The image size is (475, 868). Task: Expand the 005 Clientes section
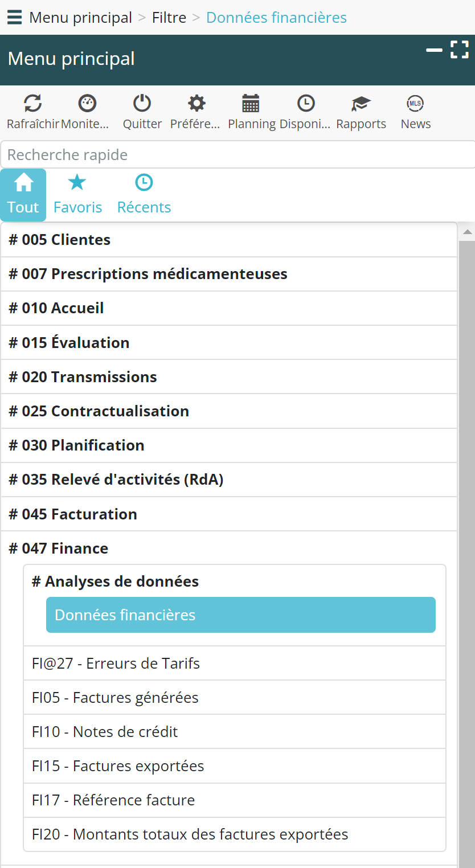click(x=59, y=240)
